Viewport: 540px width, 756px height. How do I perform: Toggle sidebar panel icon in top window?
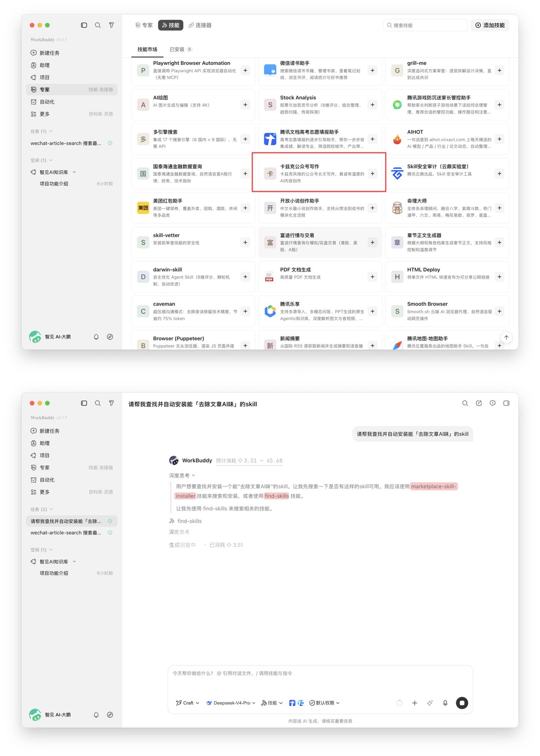(84, 25)
